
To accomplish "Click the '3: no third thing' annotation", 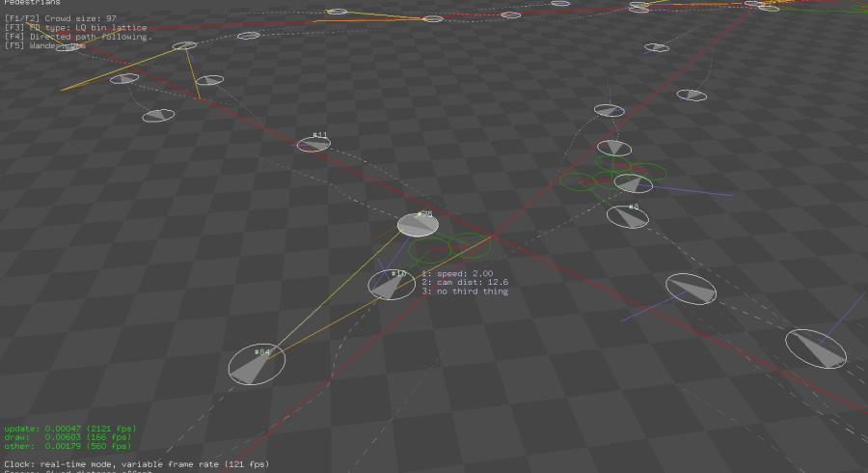I will click(x=465, y=291).
